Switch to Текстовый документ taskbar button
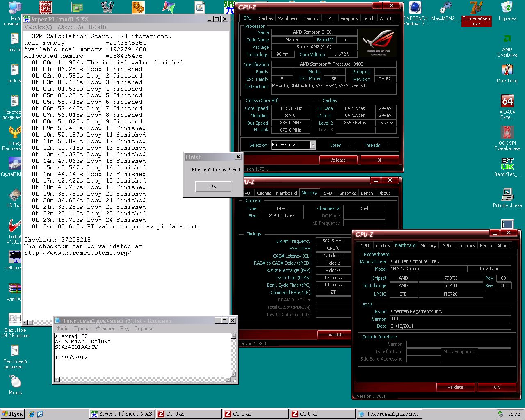The image size is (525, 420). pyautogui.click(x=389, y=414)
